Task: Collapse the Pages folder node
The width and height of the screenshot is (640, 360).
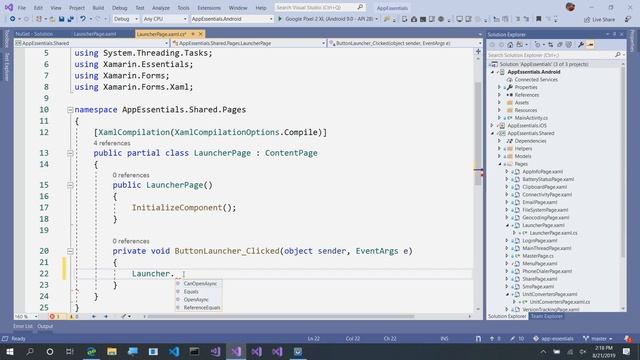Action: 500,164
